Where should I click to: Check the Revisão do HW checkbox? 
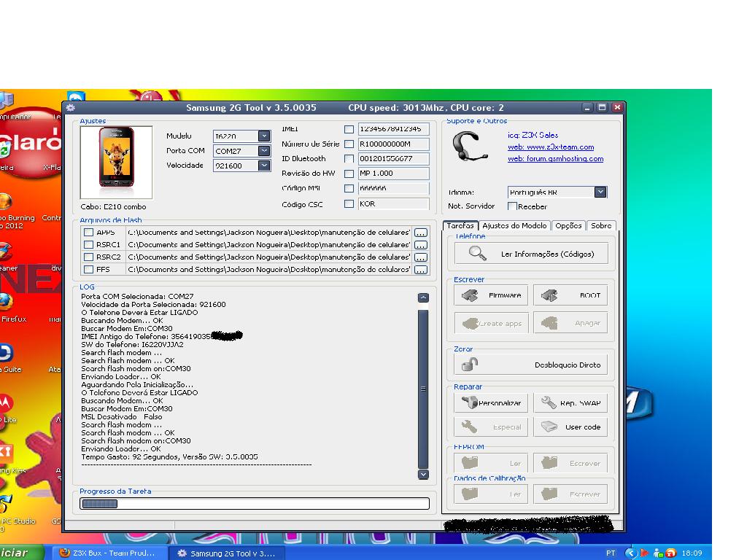point(349,174)
